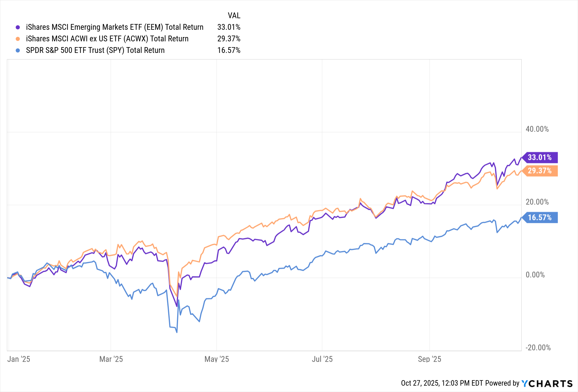Click the Mar '25 x-axis label
The height and width of the screenshot is (392, 578).
[x=111, y=359]
